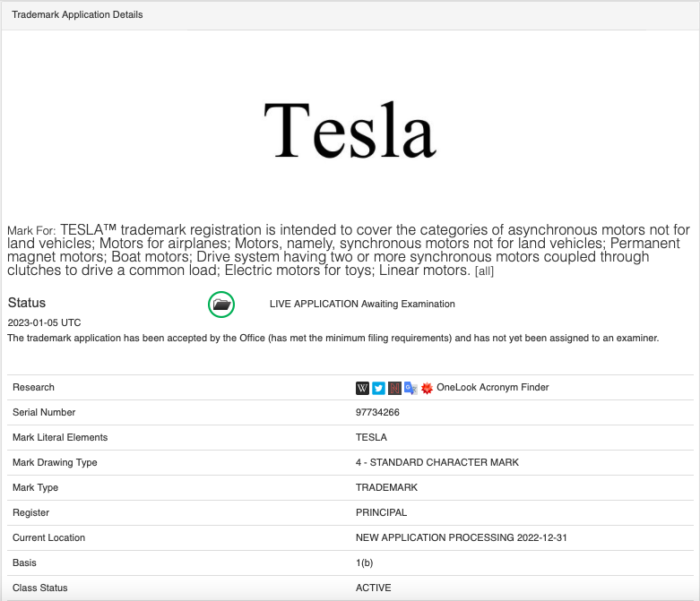
Task: Click the 4 - STANDARD CHARACTER MARK value
Action: 436,463
